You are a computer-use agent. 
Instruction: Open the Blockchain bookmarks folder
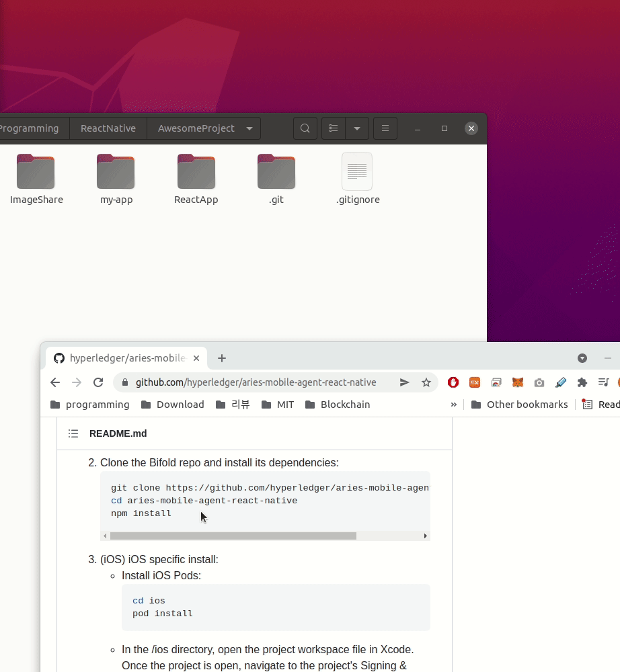point(338,405)
